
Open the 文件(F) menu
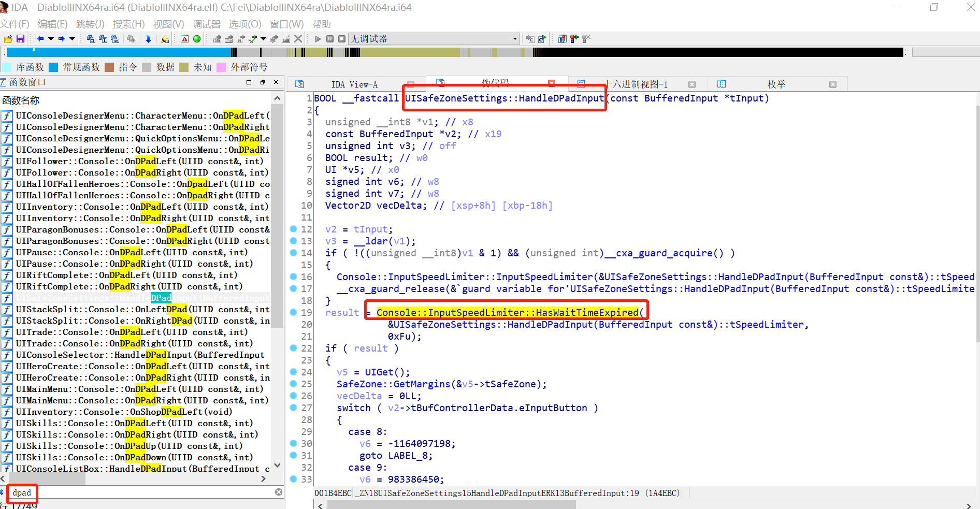(15, 24)
